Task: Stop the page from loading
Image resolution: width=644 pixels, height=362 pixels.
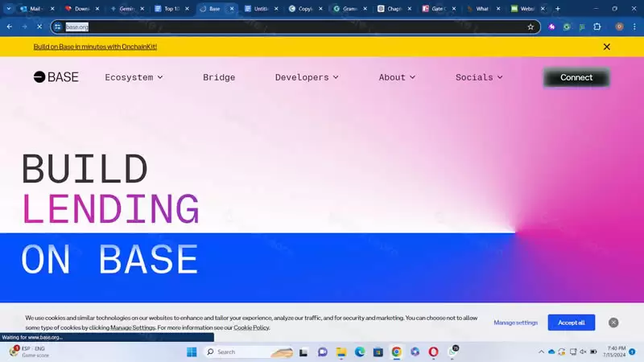Action: [x=39, y=27]
